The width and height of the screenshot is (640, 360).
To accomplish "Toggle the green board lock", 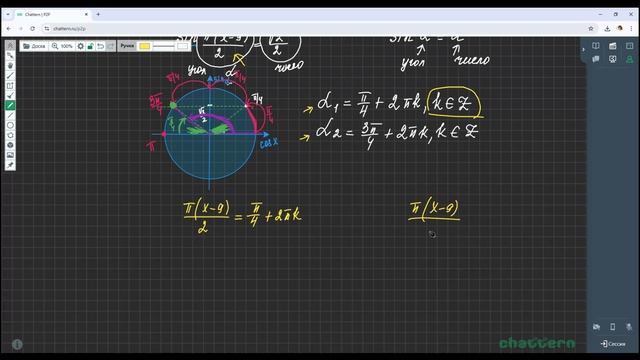I will pyautogui.click(x=91, y=46).
